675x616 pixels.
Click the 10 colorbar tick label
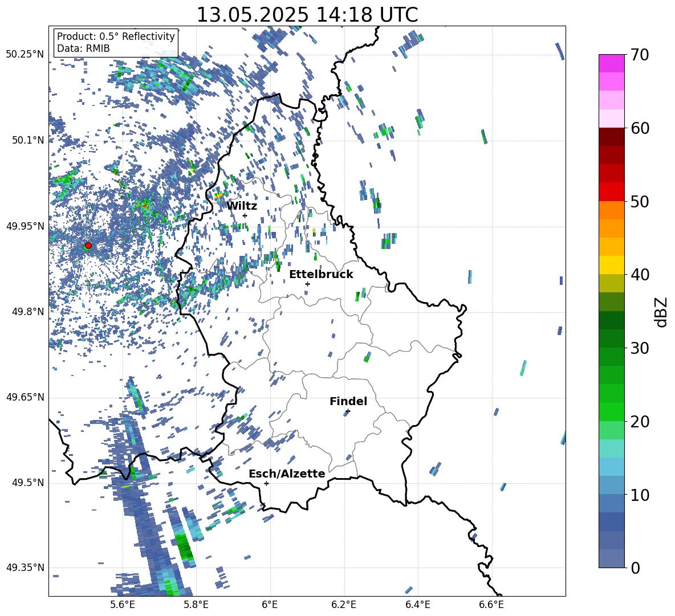click(640, 495)
